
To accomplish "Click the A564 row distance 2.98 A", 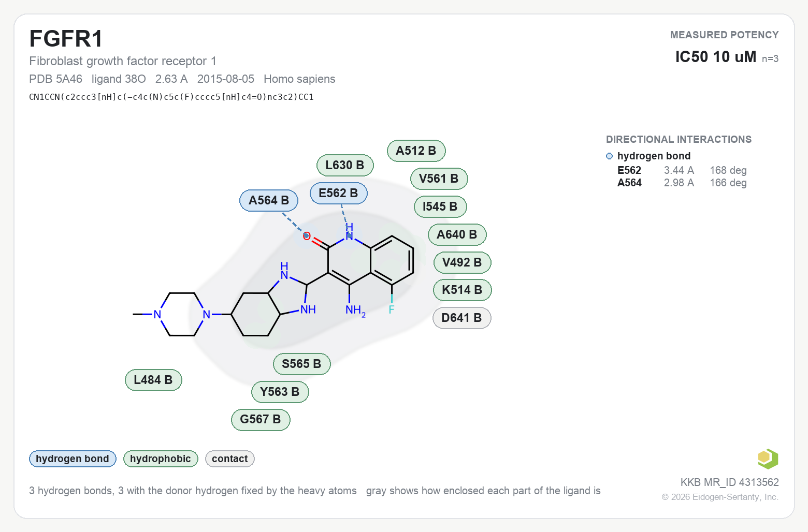I will [679, 183].
